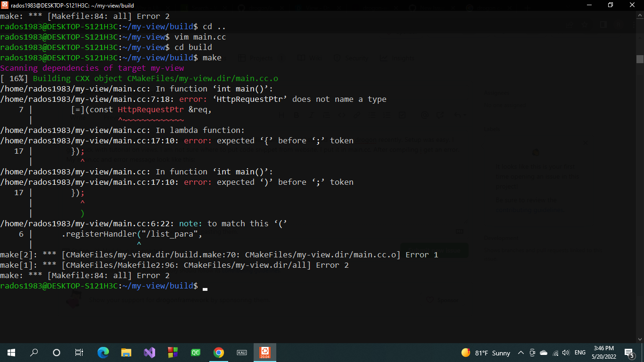Image resolution: width=644 pixels, height=362 pixels.
Task: Click the insert link icon
Action: tap(357, 115)
